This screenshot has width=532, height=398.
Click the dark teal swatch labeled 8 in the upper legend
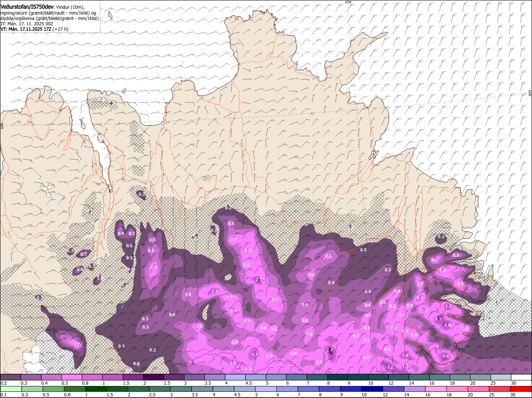click(x=337, y=377)
